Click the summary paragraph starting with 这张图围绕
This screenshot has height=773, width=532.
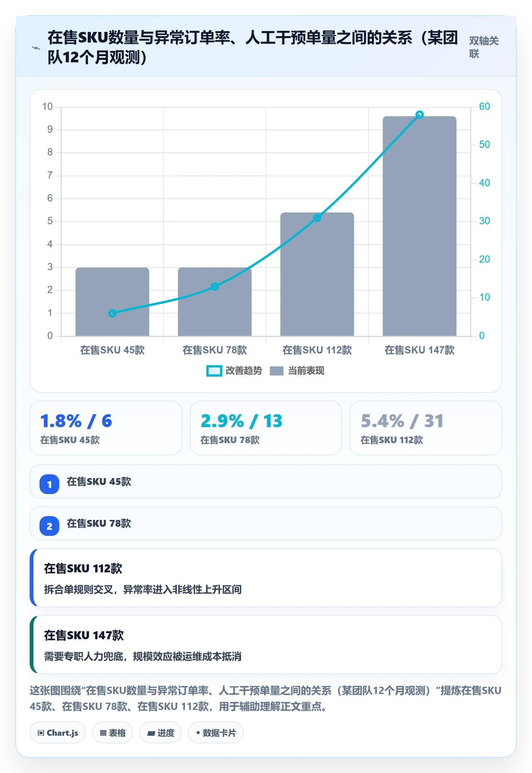click(x=266, y=699)
